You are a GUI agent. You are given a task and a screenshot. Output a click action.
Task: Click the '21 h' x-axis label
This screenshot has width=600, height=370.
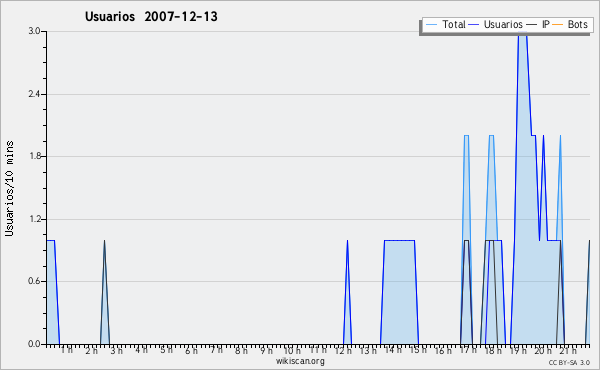(x=568, y=350)
